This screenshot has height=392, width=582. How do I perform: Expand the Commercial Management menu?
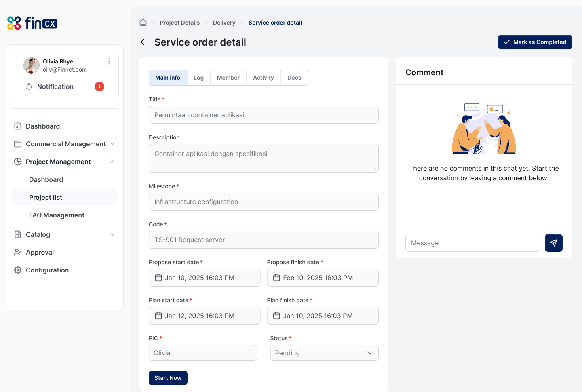pos(112,144)
